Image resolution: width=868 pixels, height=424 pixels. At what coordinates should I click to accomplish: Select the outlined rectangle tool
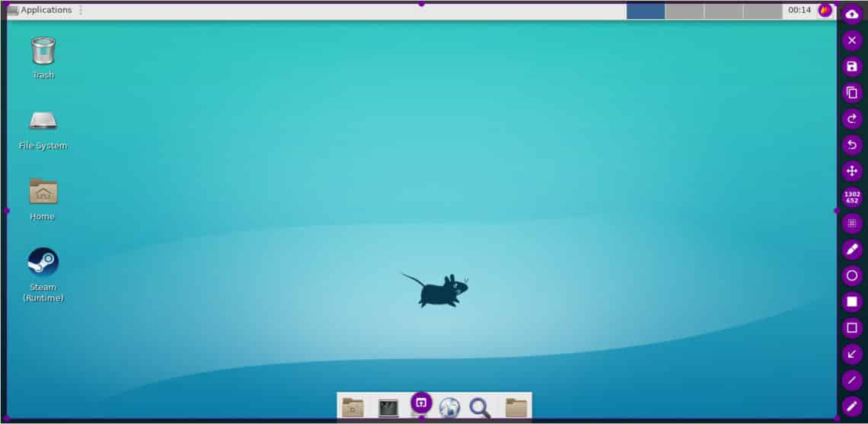[852, 328]
